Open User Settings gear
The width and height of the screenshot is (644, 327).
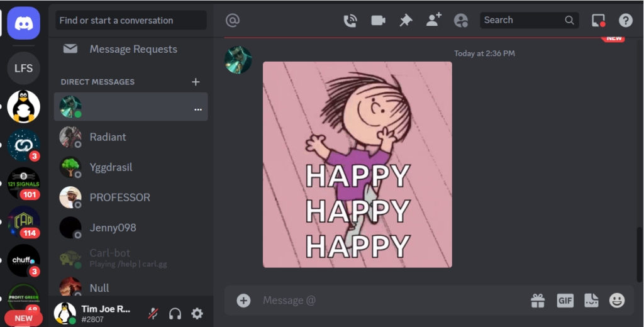pos(197,314)
